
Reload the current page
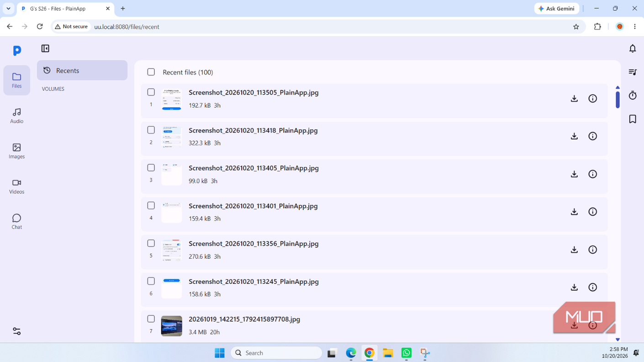pyautogui.click(x=40, y=27)
